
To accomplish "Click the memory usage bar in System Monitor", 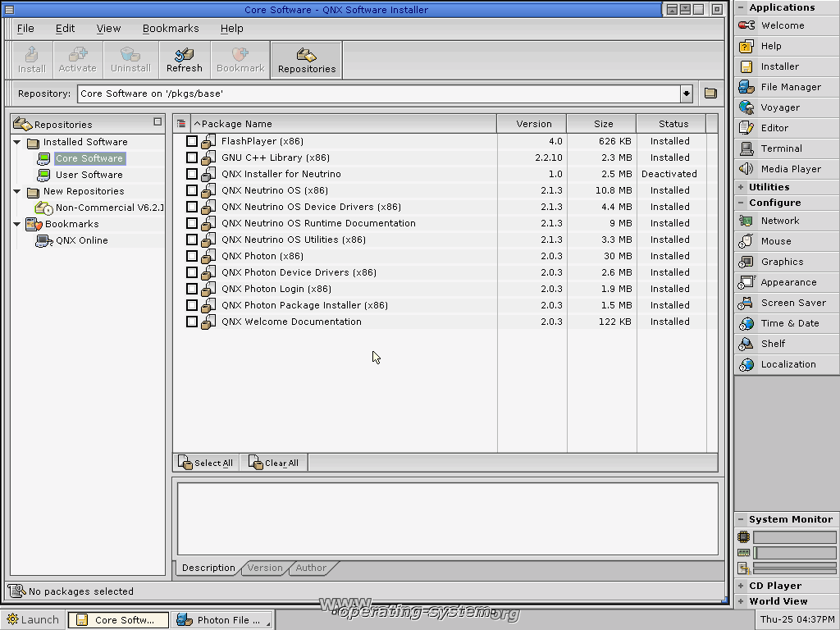I will [794, 553].
